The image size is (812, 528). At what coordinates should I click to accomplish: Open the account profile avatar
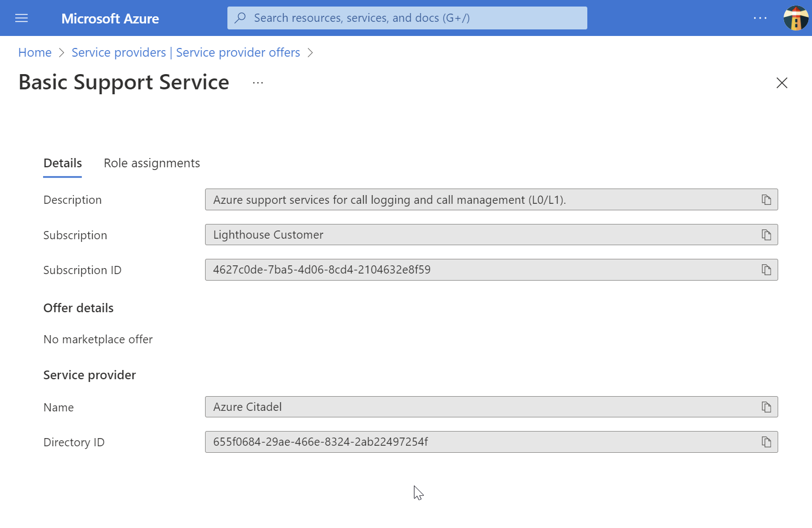(x=795, y=17)
